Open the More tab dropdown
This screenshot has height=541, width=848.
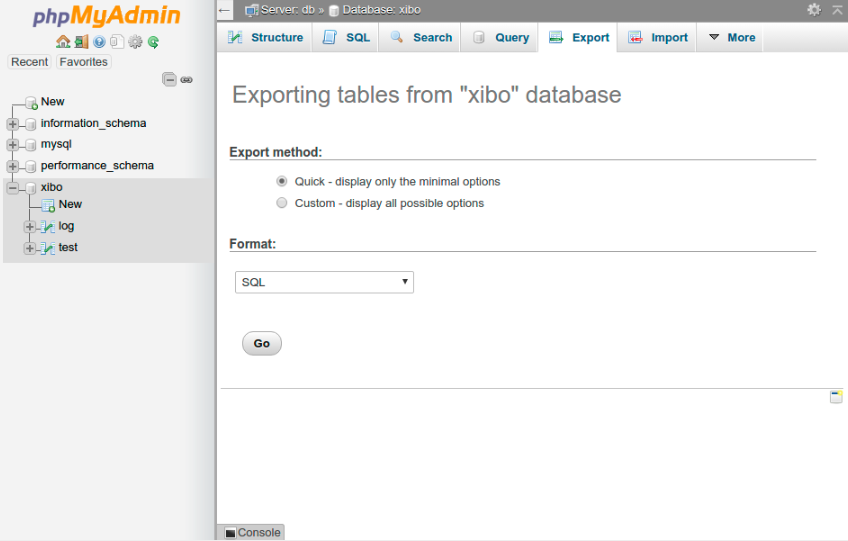(731, 38)
